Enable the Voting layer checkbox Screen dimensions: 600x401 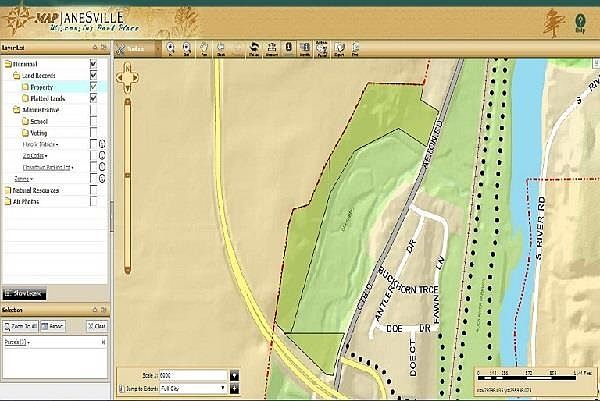[93, 132]
